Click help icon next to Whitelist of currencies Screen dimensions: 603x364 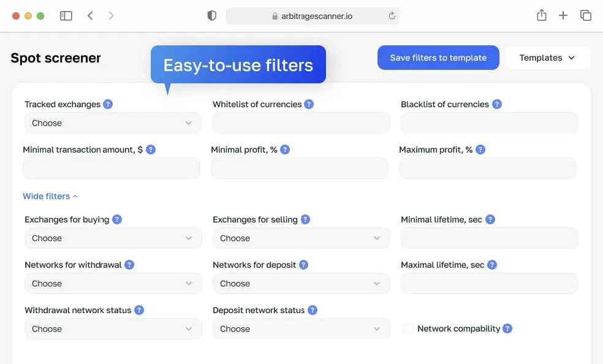[x=309, y=104]
